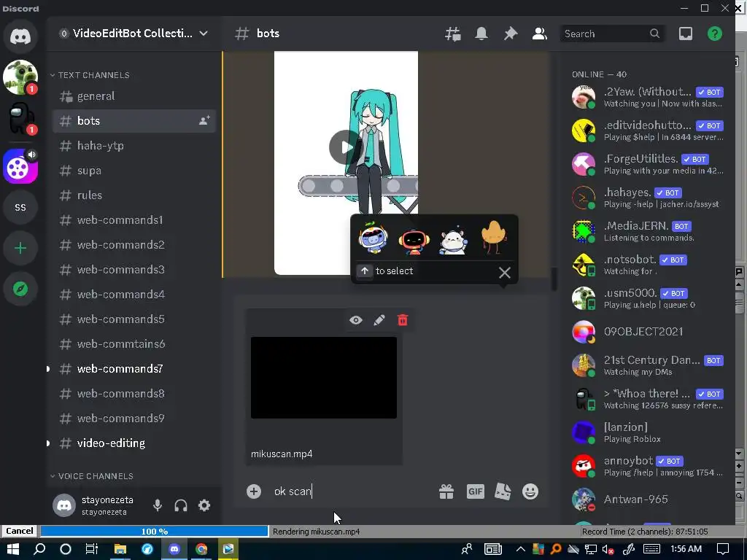Screen dimensions: 747x560
Task: Open the sticker picker icon
Action: (503, 491)
